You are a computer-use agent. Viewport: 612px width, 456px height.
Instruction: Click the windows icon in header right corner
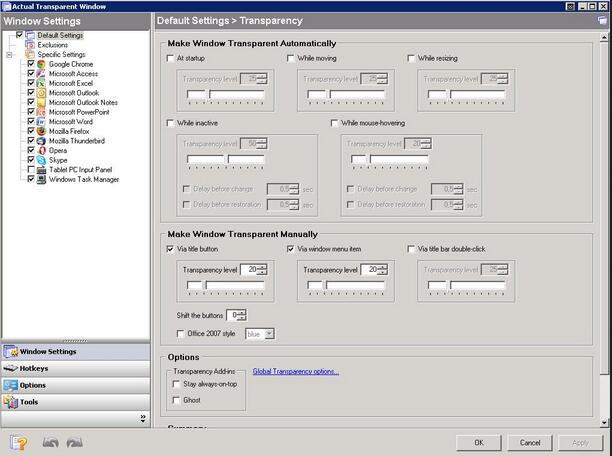point(603,20)
